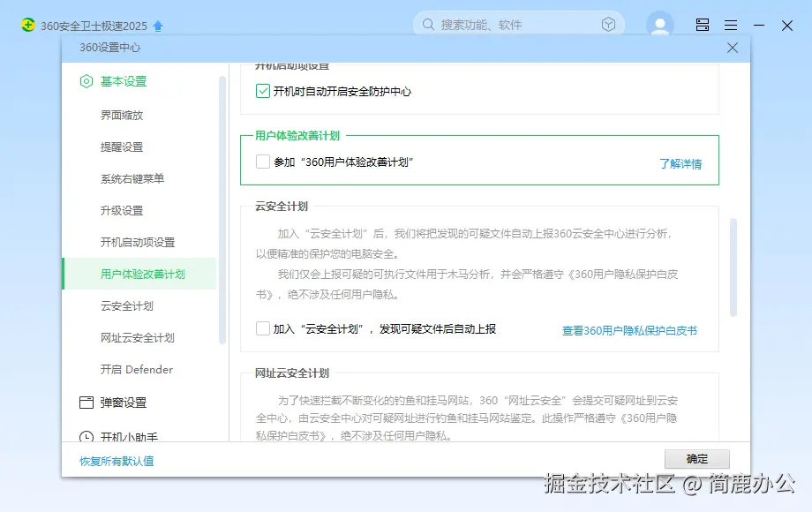Minimize the 360安全卫士 main window

[x=759, y=25]
